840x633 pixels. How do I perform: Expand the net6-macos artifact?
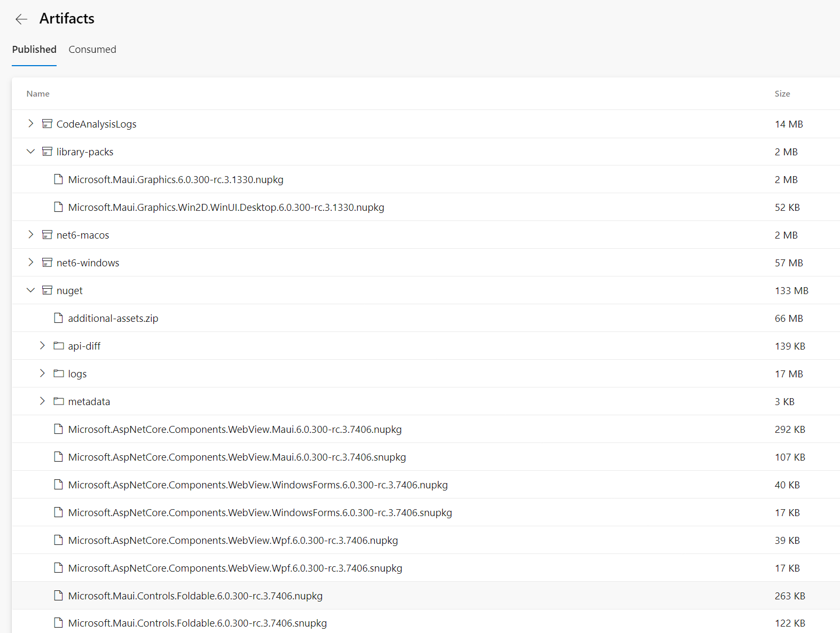tap(30, 234)
